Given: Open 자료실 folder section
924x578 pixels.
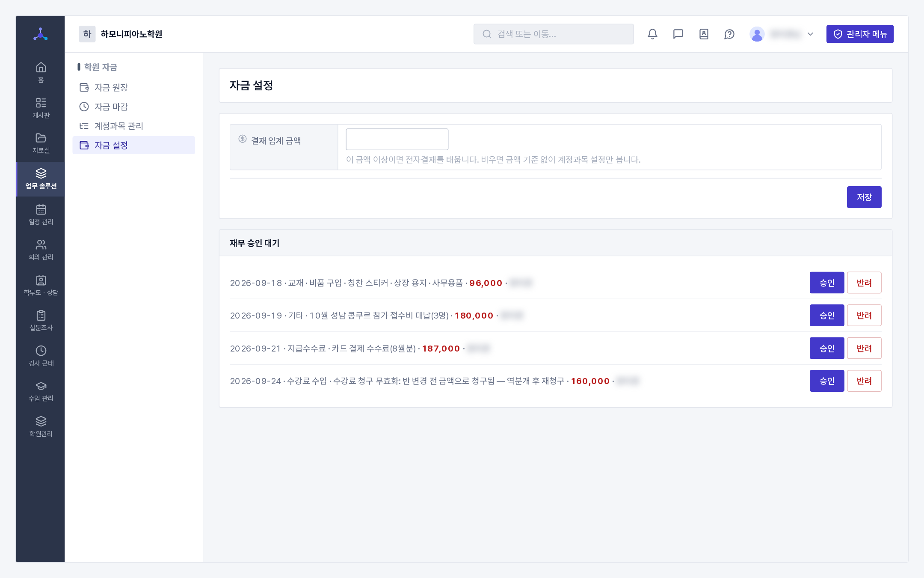Looking at the screenshot, I should [x=41, y=143].
